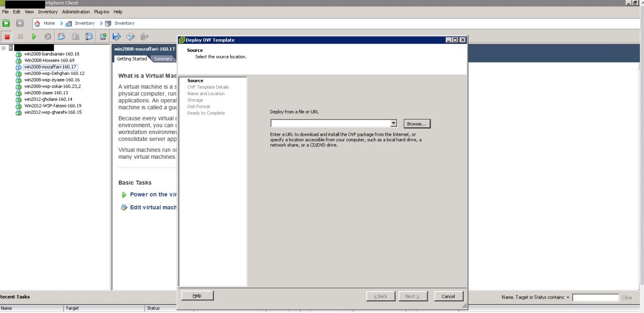Select win2008-ziaee-160.13 in tree
Viewport: 644px width, 313px height.
[x=46, y=93]
